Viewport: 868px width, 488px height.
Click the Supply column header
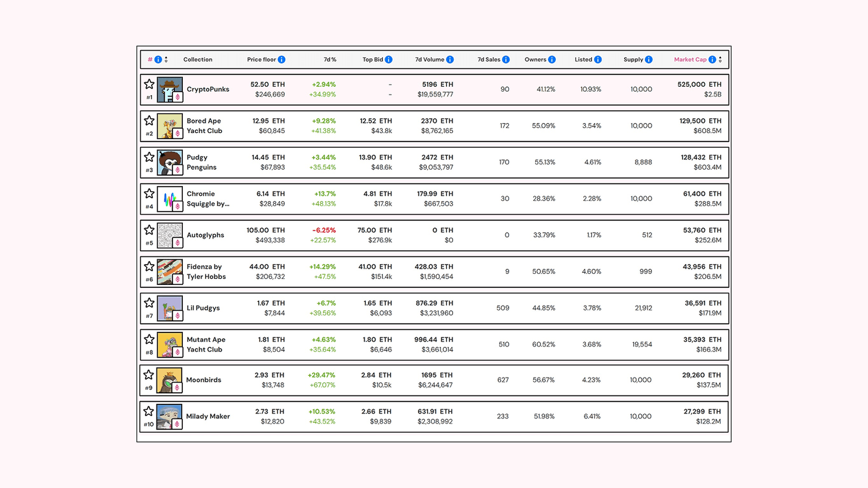(633, 59)
